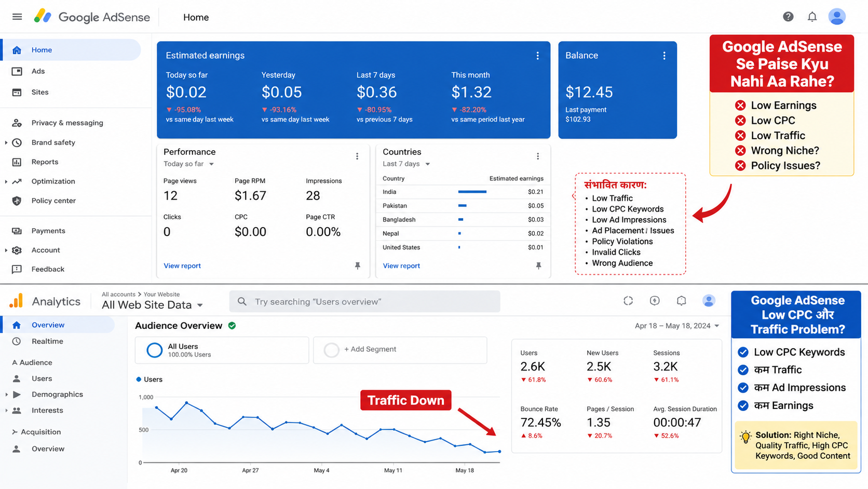
Task: Click the Realtime clock icon in Analytics
Action: (17, 341)
